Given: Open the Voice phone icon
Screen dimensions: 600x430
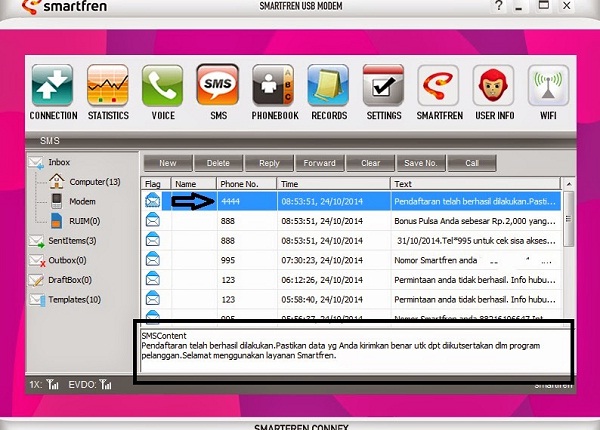Looking at the screenshot, I should pos(162,87).
